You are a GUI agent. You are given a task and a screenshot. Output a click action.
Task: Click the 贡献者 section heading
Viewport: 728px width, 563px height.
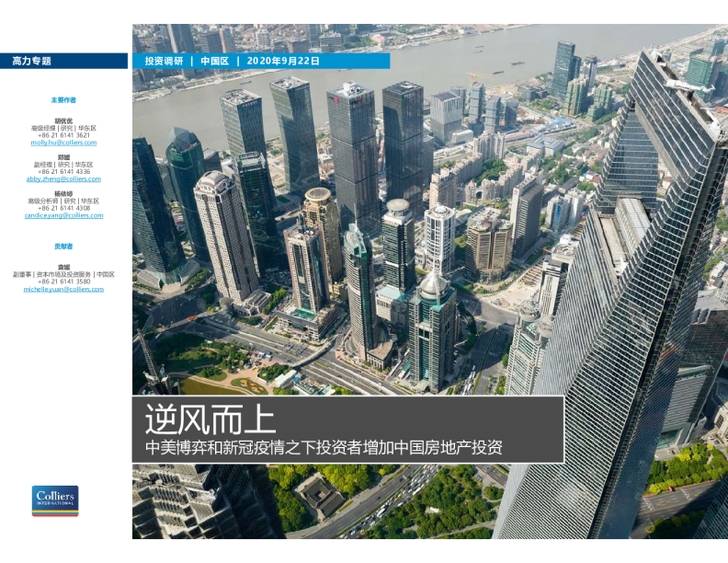(63, 247)
